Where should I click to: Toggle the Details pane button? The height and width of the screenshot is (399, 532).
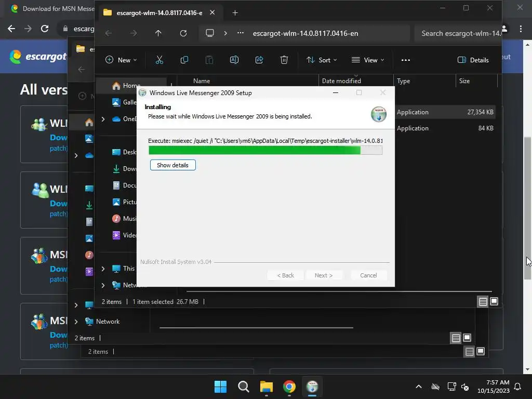click(x=473, y=60)
